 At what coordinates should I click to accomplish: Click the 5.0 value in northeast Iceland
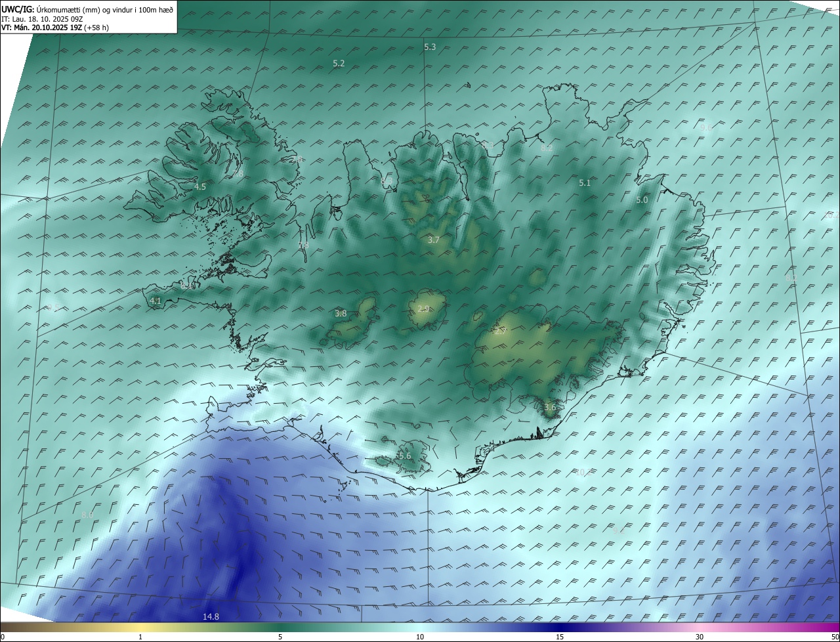(x=642, y=200)
